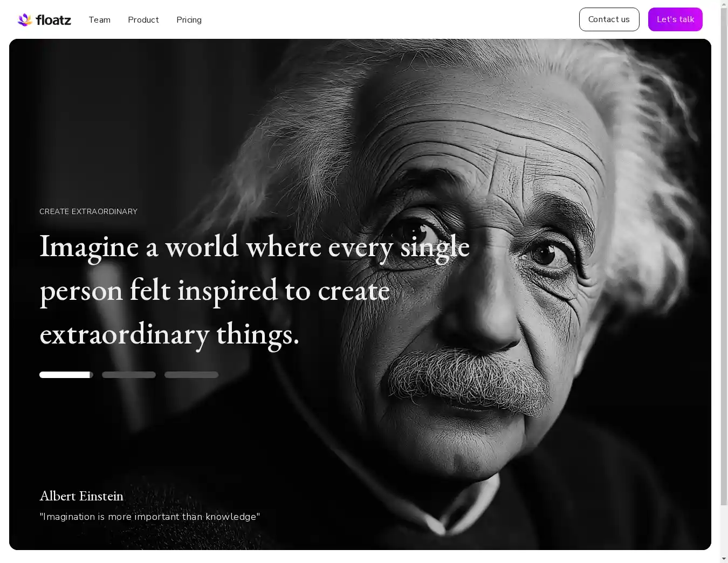Click the scrollbar track below the thumb
This screenshot has height=563, width=728.
coord(724,531)
